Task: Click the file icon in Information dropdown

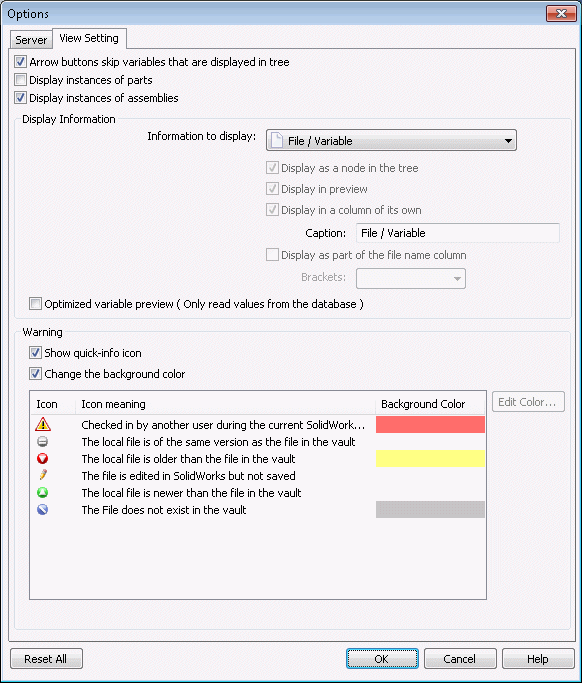Action: pyautogui.click(x=277, y=140)
